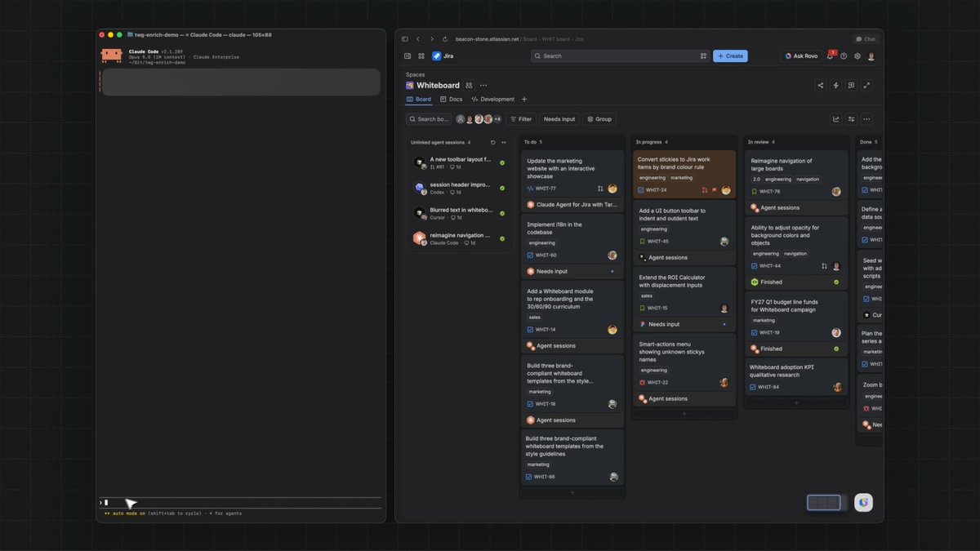Open Ask Rovo assistant
Screen dimensions: 980x551
click(801, 56)
